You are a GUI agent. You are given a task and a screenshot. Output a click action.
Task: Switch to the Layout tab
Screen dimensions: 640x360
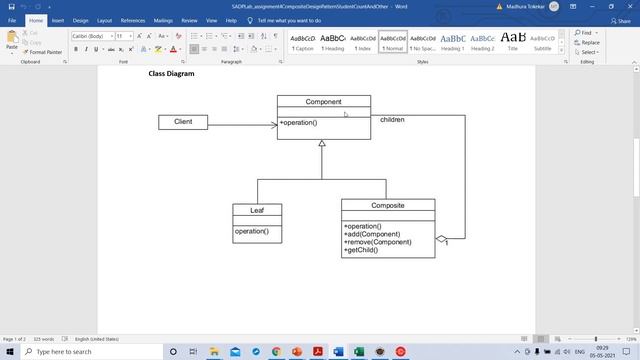(104, 20)
